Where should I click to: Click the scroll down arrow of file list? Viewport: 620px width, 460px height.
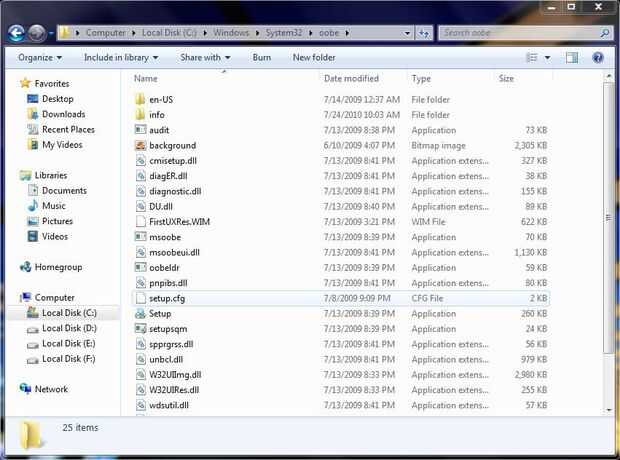point(608,410)
